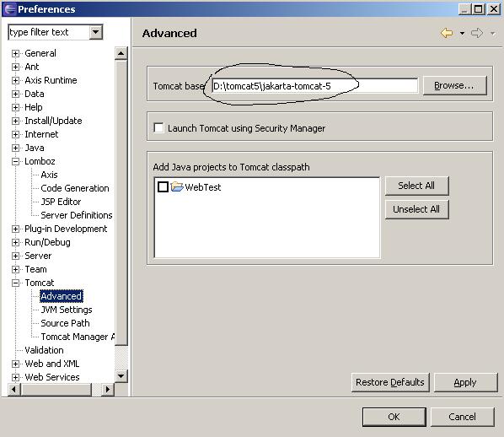Viewport: 504px width, 437px height.
Task: Select Axis under Lomboz
Action: [49, 175]
